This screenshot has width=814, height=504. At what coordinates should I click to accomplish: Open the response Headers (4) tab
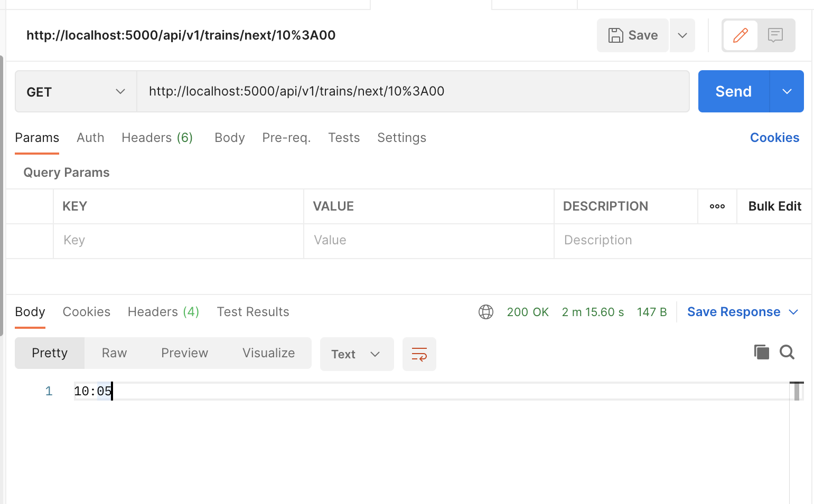point(163,312)
